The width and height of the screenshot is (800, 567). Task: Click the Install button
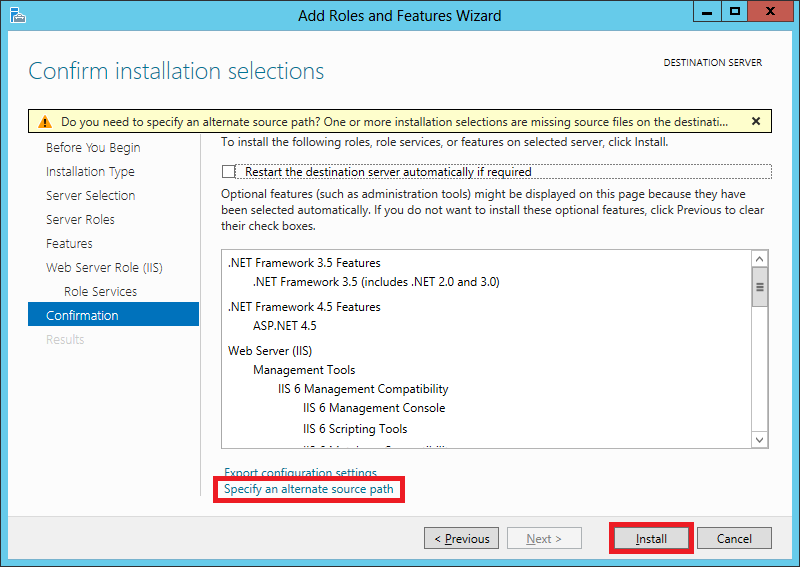(651, 538)
